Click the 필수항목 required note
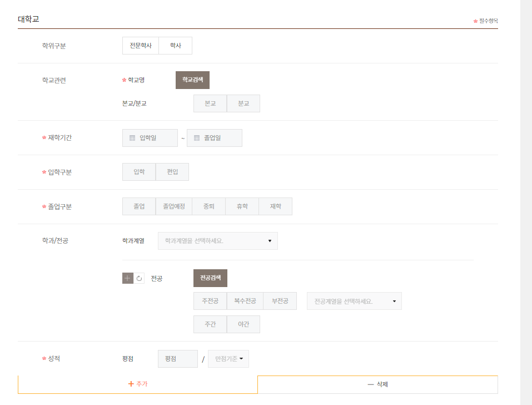 coord(488,21)
